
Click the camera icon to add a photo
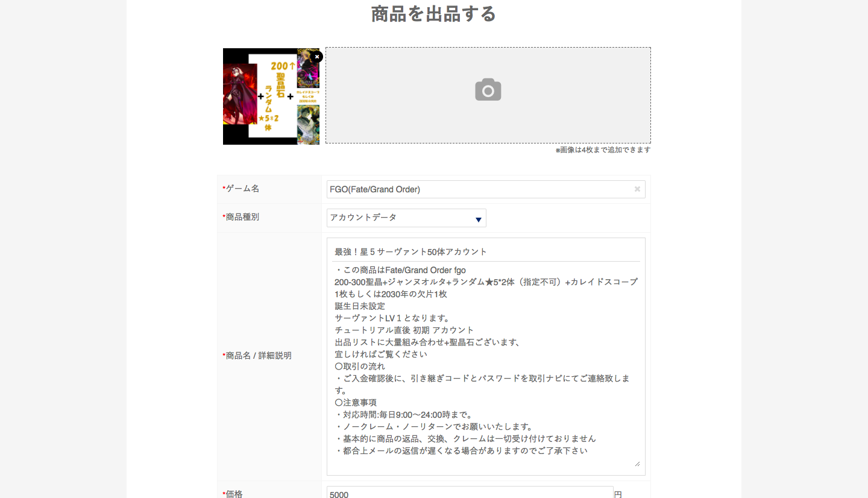tap(488, 90)
